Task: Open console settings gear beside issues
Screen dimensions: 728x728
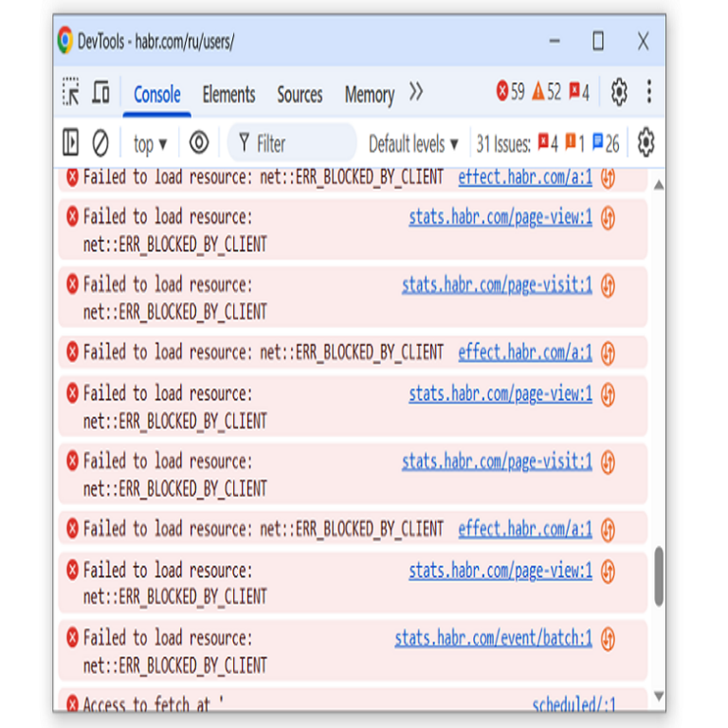Action: (646, 142)
